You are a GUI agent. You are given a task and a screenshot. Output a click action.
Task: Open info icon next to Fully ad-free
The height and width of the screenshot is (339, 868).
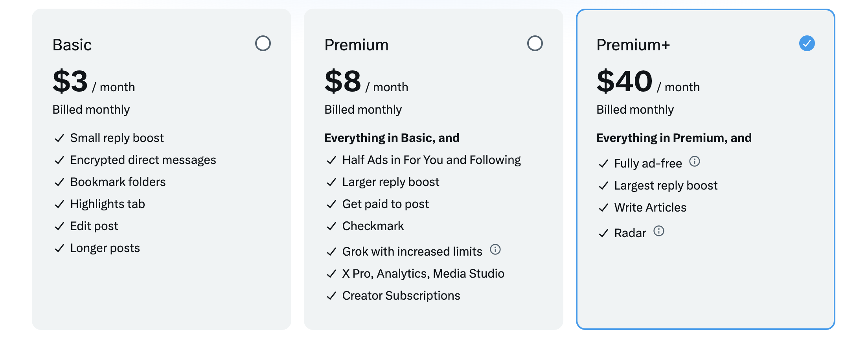point(695,162)
